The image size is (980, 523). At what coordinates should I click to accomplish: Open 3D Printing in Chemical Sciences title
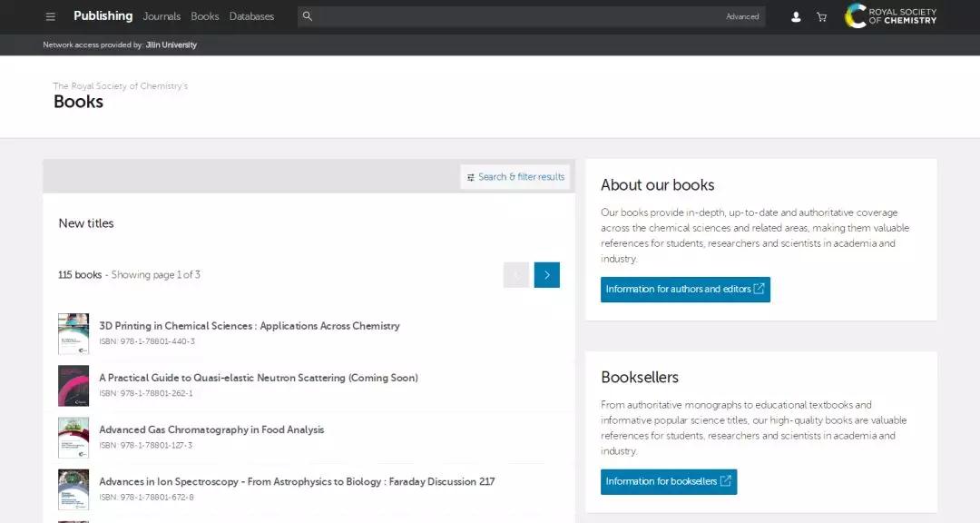click(x=249, y=326)
